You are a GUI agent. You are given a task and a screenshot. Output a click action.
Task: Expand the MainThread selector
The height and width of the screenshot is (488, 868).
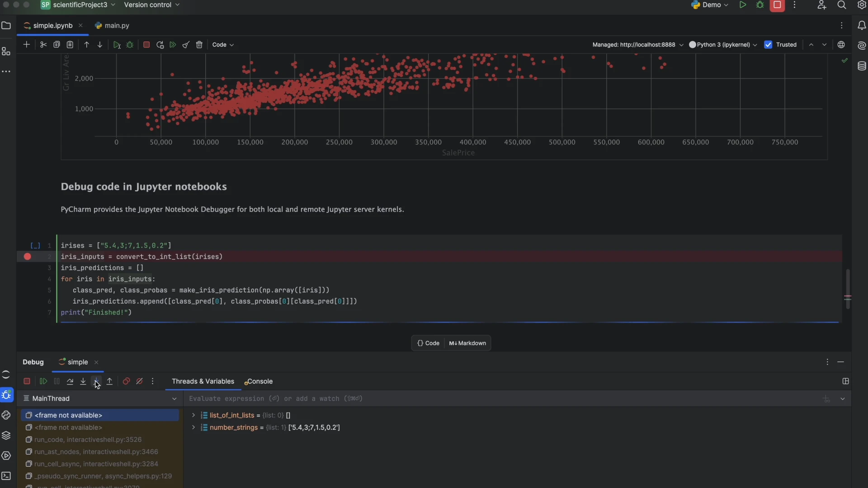[x=99, y=399]
